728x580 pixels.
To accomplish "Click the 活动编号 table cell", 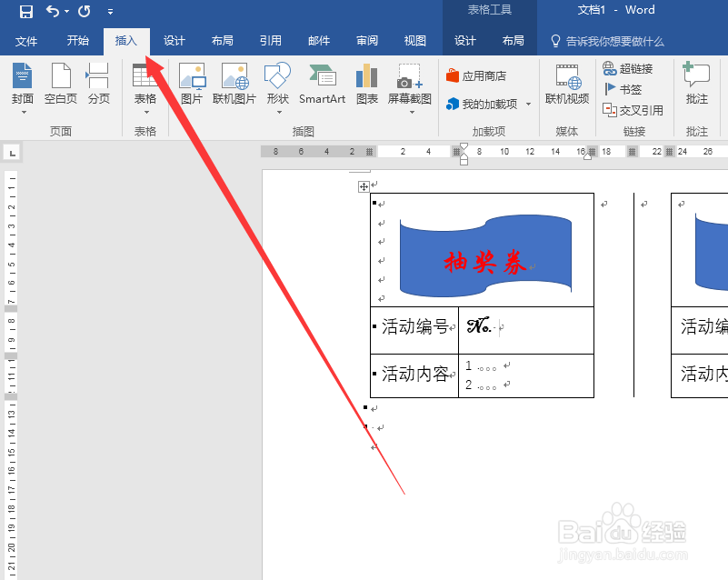I will (414, 330).
